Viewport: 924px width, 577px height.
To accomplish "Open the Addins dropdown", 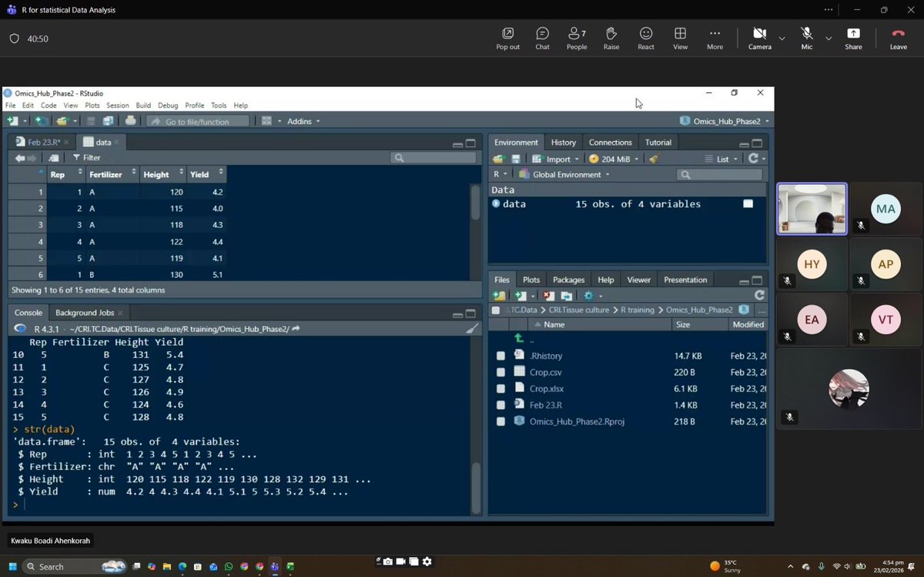I will 303,121.
